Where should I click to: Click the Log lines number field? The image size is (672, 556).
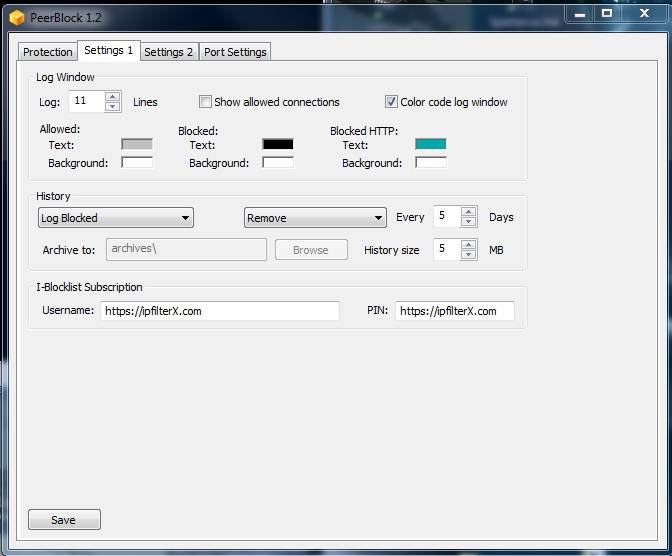(87, 102)
